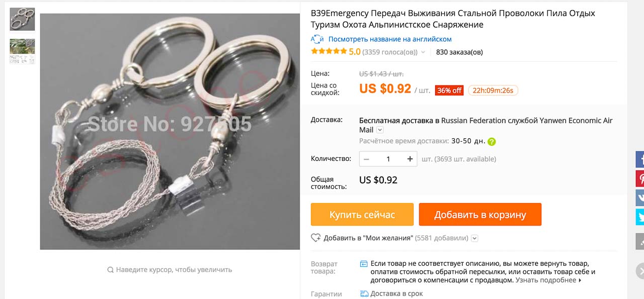Click the heart wishlist icon

[x=315, y=238]
